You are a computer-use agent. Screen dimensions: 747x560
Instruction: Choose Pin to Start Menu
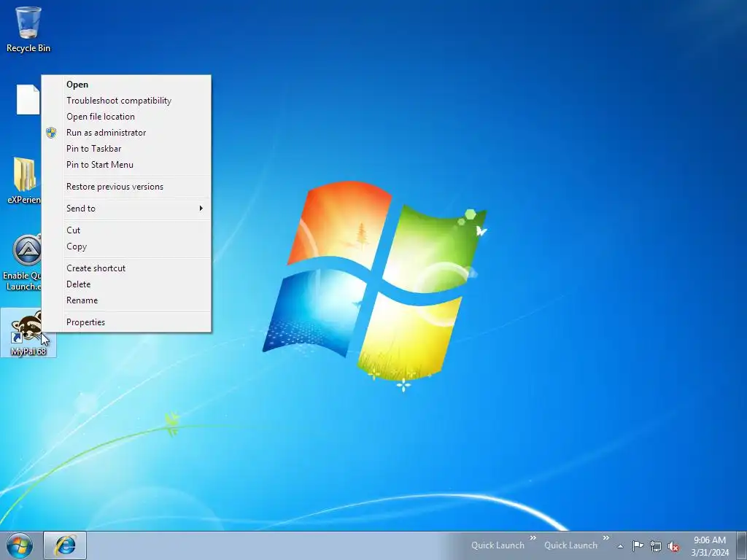pos(126,165)
